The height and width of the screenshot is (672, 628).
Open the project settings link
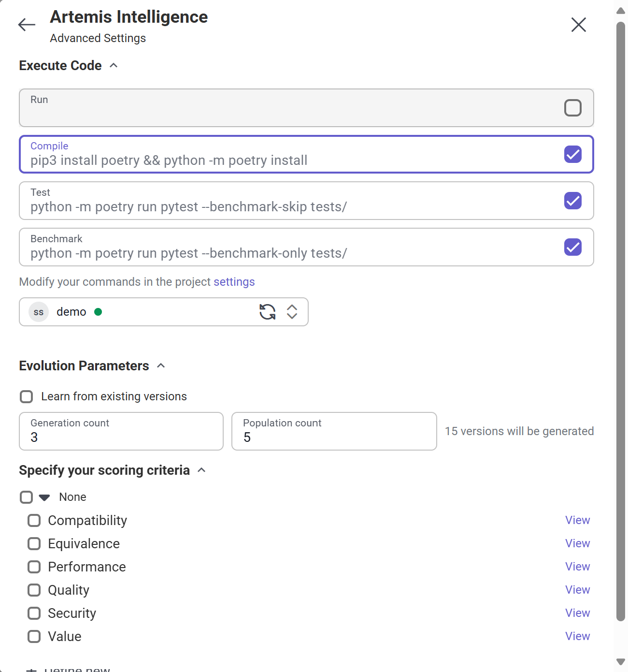234,282
